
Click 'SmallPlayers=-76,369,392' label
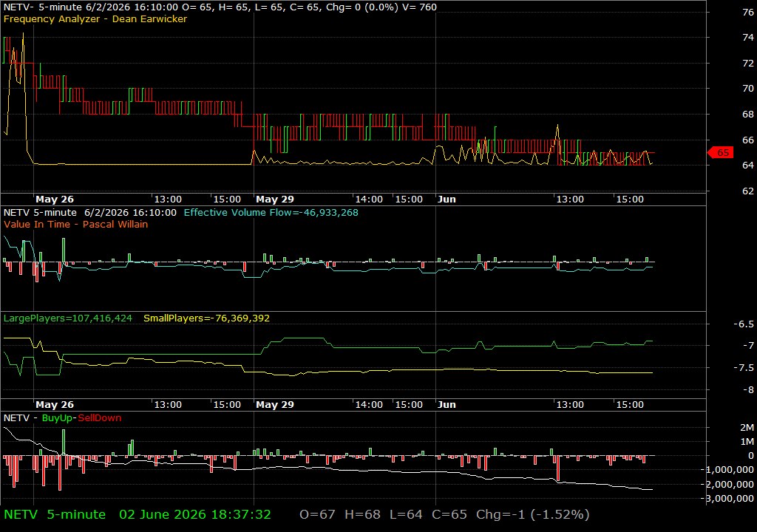[207, 318]
